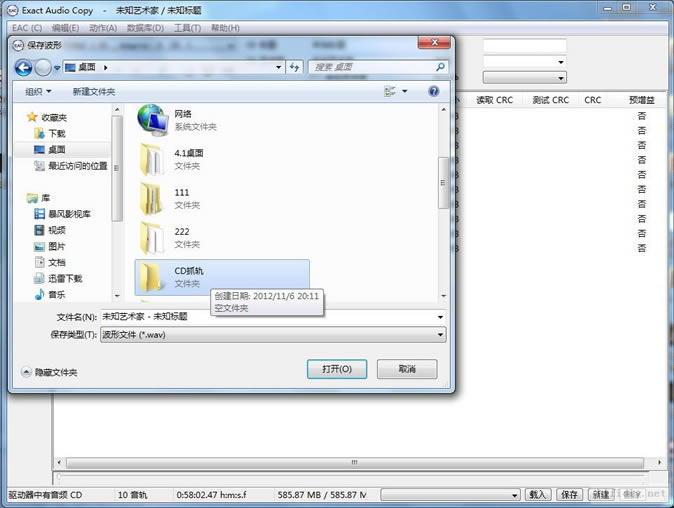Click file list scrollbar down arrow
The width and height of the screenshot is (674, 508).
(444, 296)
